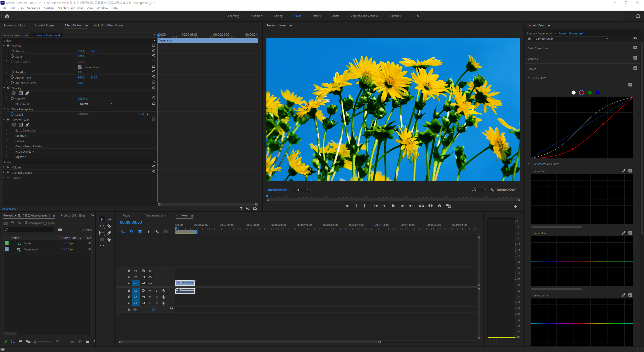Switch to the Editing workspace
644x352 pixels.
(x=278, y=16)
